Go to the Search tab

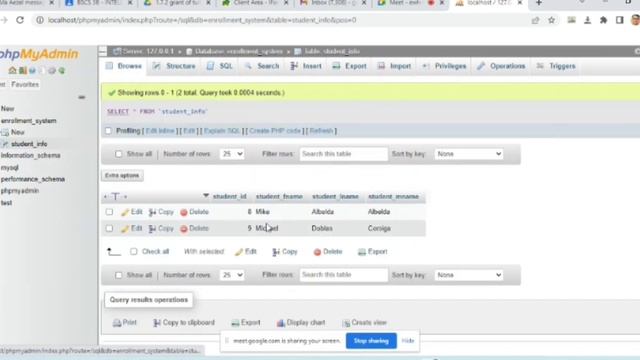click(x=262, y=66)
